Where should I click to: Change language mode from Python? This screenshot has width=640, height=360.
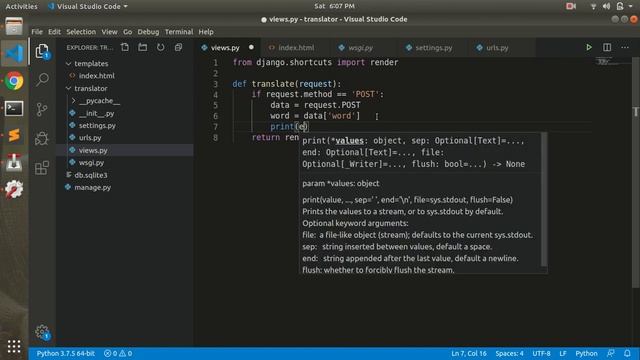coord(586,353)
